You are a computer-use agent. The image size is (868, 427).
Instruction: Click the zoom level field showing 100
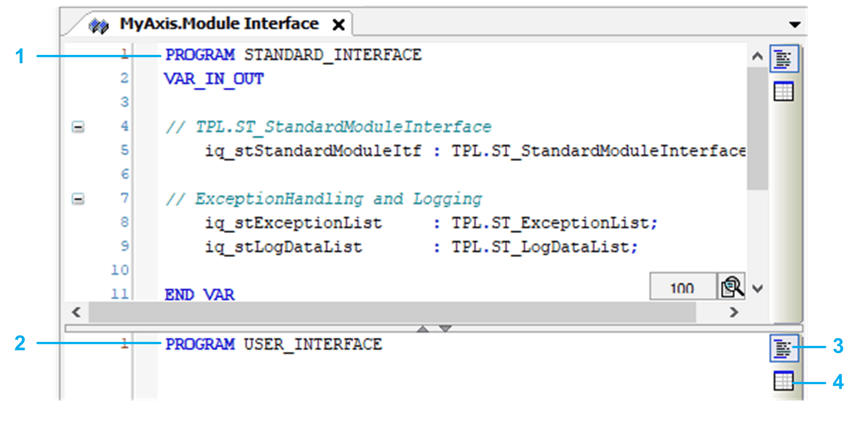[x=682, y=287]
